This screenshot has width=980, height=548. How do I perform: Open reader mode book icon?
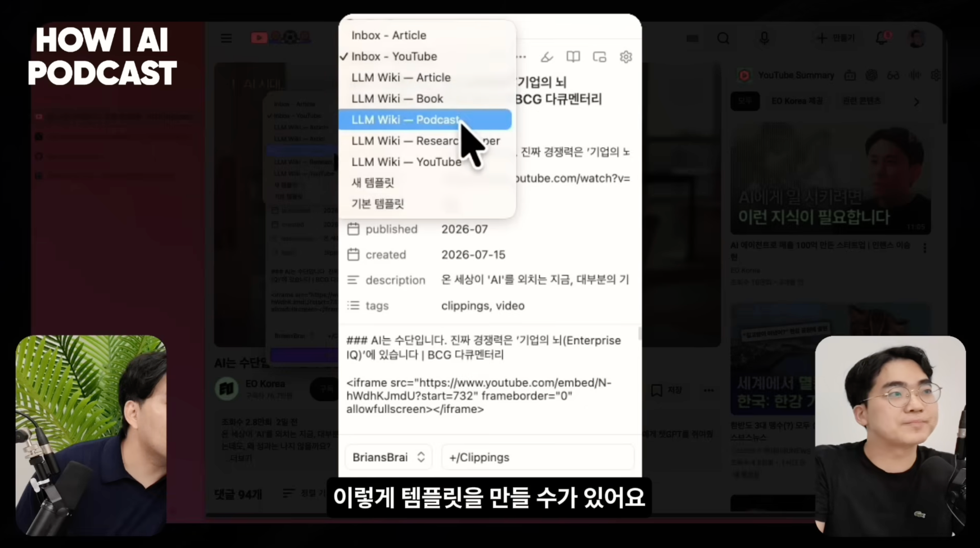[573, 57]
